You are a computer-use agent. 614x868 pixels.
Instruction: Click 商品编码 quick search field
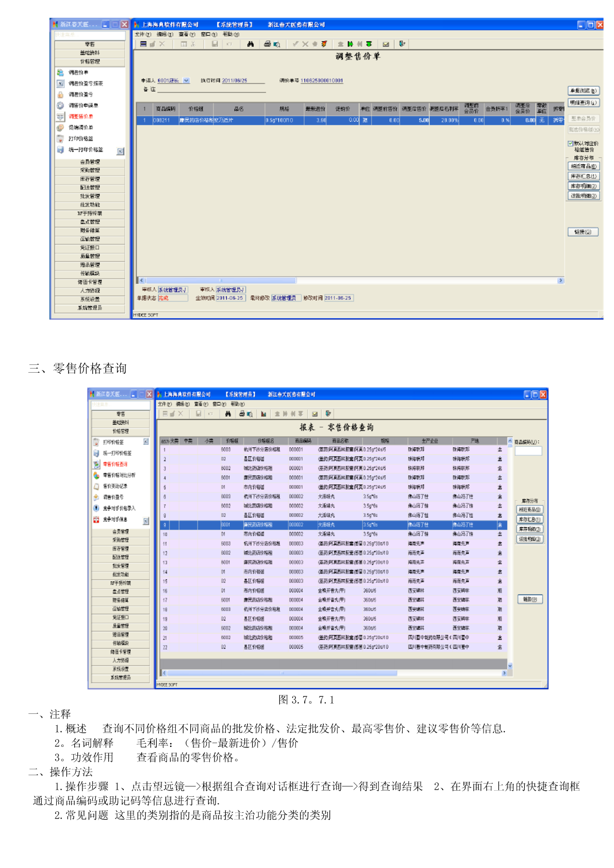coord(528,451)
